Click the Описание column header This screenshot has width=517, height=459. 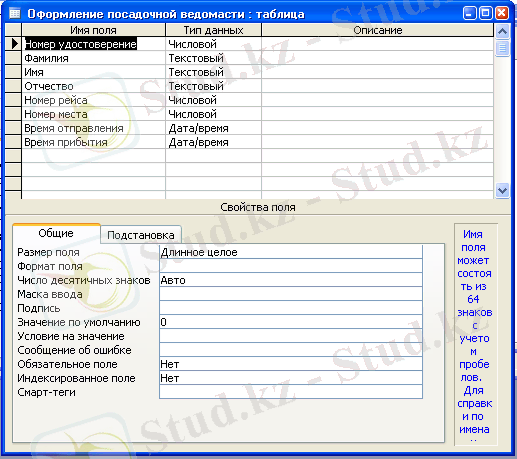pyautogui.click(x=378, y=30)
